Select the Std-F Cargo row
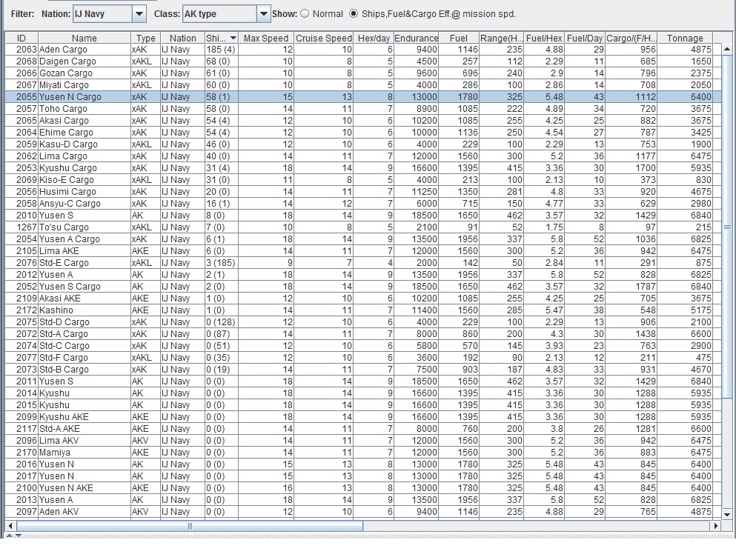Image resolution: width=736 pixels, height=560 pixels. coord(363,357)
